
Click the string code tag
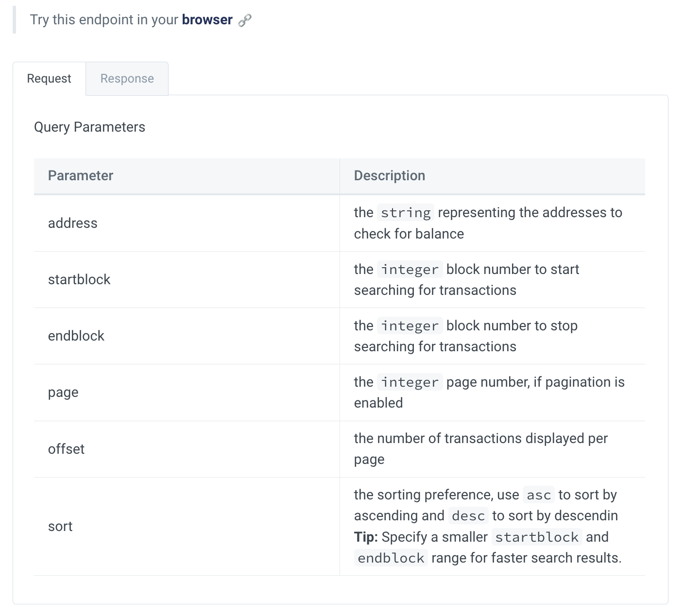406,213
